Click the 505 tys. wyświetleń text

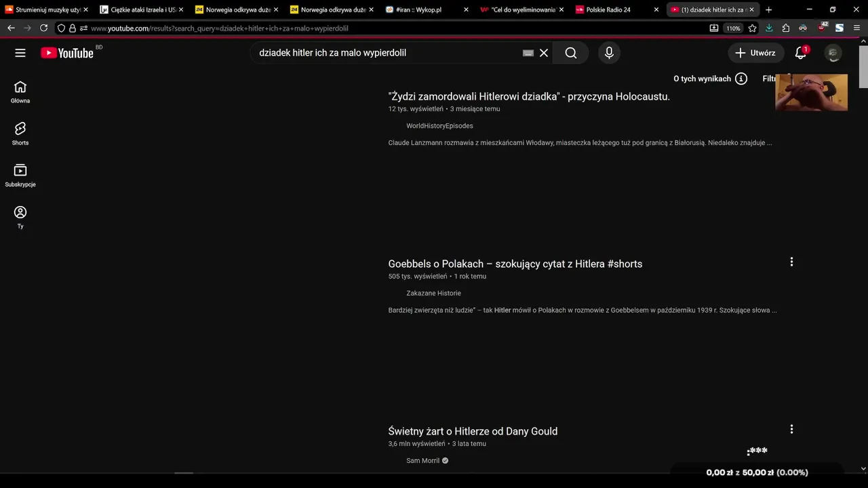coord(418,277)
